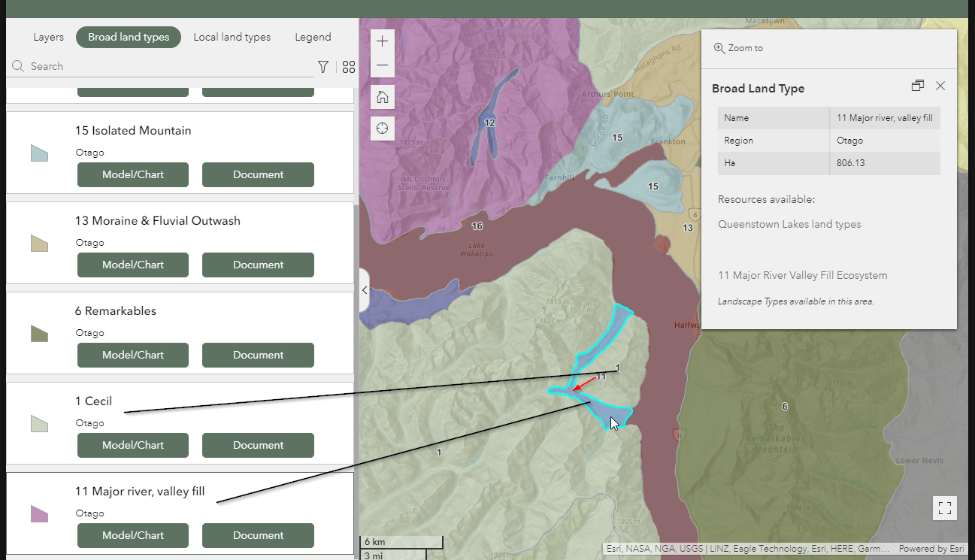Open the Legend tab
The height and width of the screenshot is (560, 975).
pyautogui.click(x=313, y=37)
